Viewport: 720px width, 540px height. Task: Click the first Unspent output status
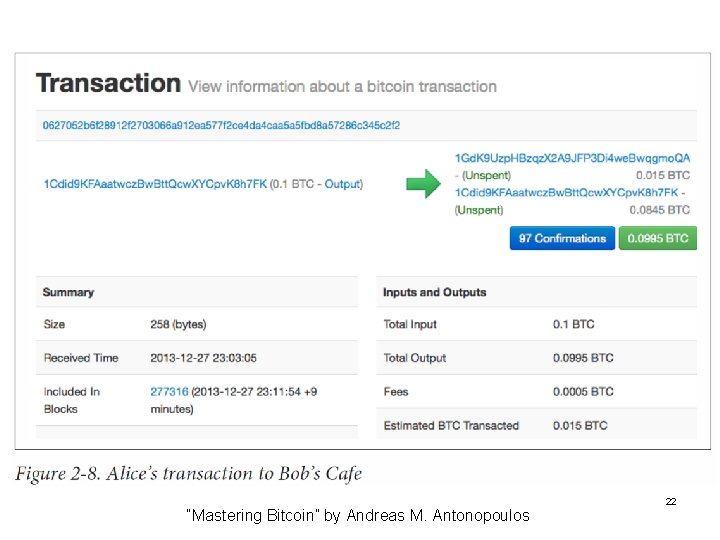click(x=485, y=175)
